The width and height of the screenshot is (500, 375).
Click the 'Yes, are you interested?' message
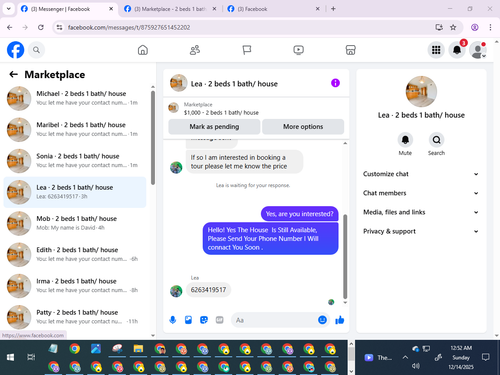point(299,214)
